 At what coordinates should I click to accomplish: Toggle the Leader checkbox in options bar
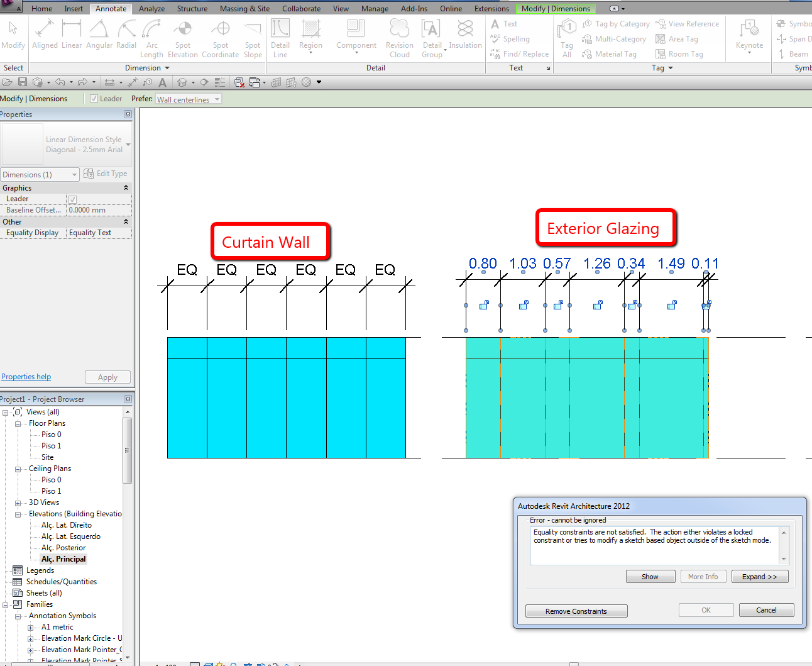coord(94,99)
